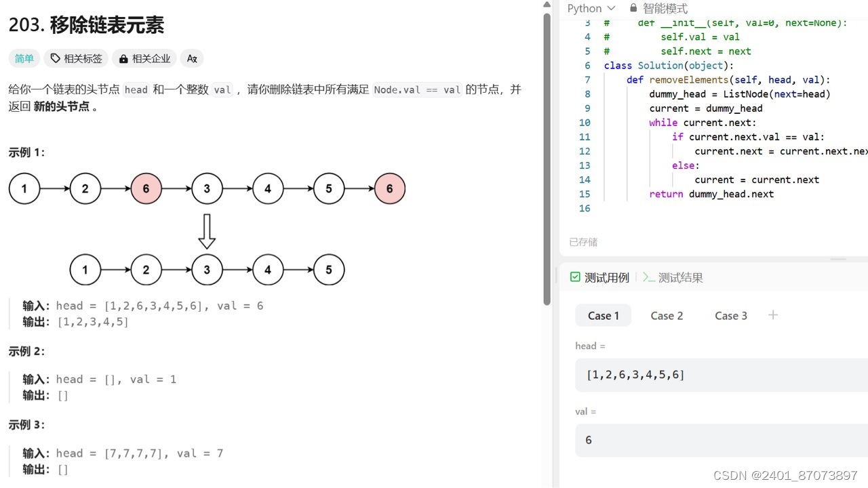This screenshot has width=868, height=488.
Task: Click the val = label above input
Action: tap(586, 412)
